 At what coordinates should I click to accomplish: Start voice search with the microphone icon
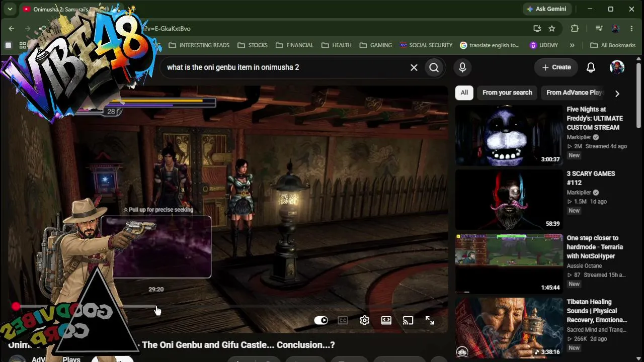point(462,67)
